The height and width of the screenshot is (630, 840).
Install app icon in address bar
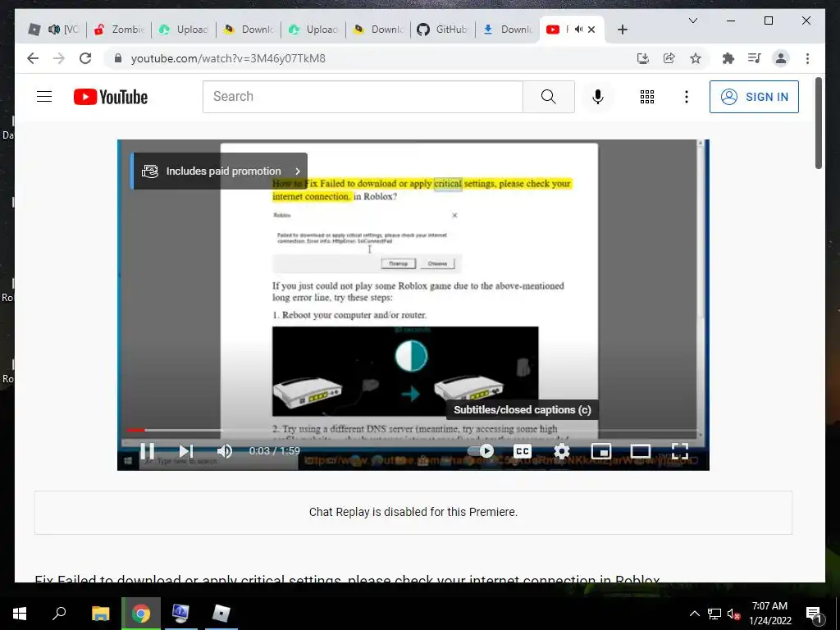pyautogui.click(x=643, y=58)
